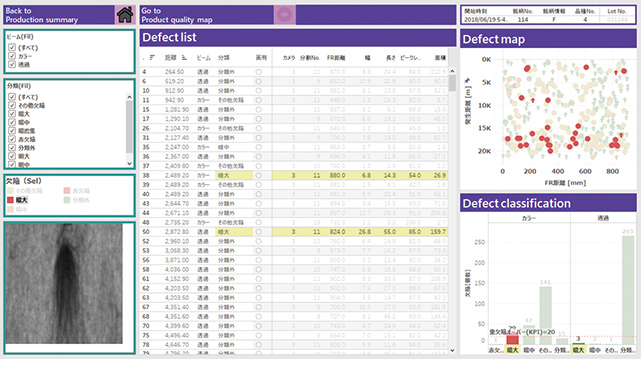Click the image circle in defect row 15
This screenshot has height=370, width=642.
pyautogui.click(x=258, y=109)
